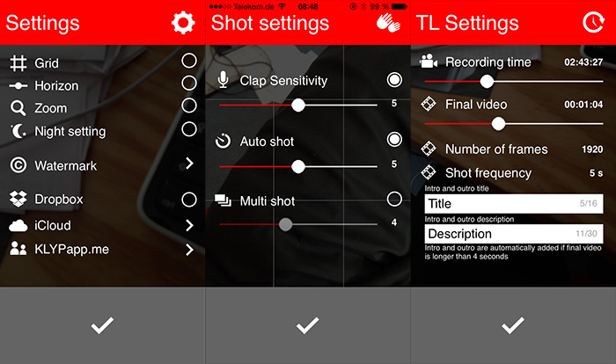
Task: Click the Final video duration slider handle
Action: point(498,124)
